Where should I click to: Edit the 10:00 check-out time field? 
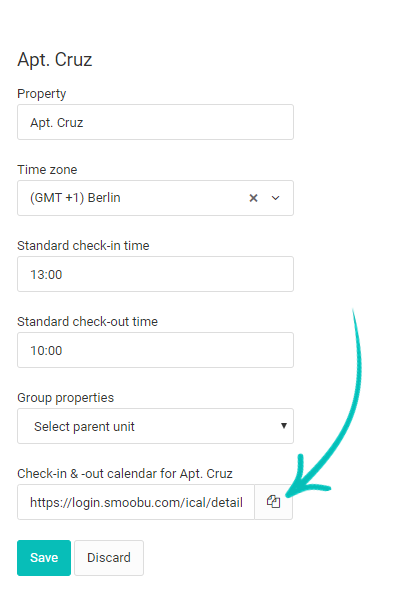pyautogui.click(x=155, y=350)
